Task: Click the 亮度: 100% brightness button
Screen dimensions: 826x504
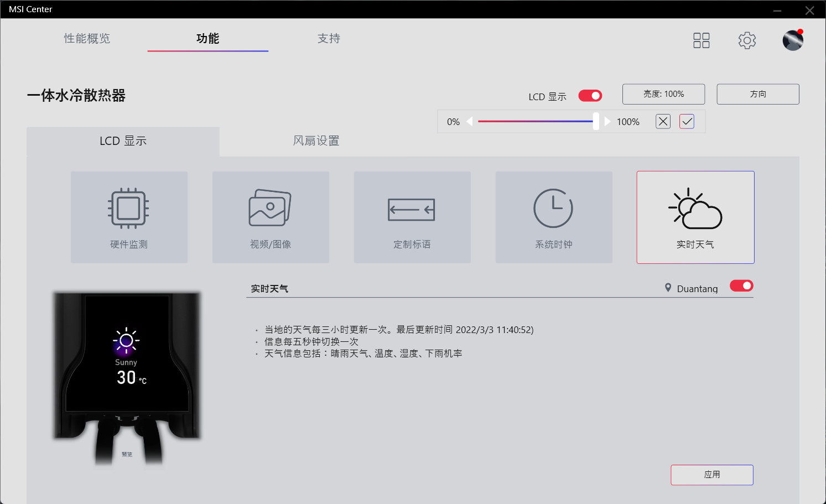Action: tap(663, 93)
